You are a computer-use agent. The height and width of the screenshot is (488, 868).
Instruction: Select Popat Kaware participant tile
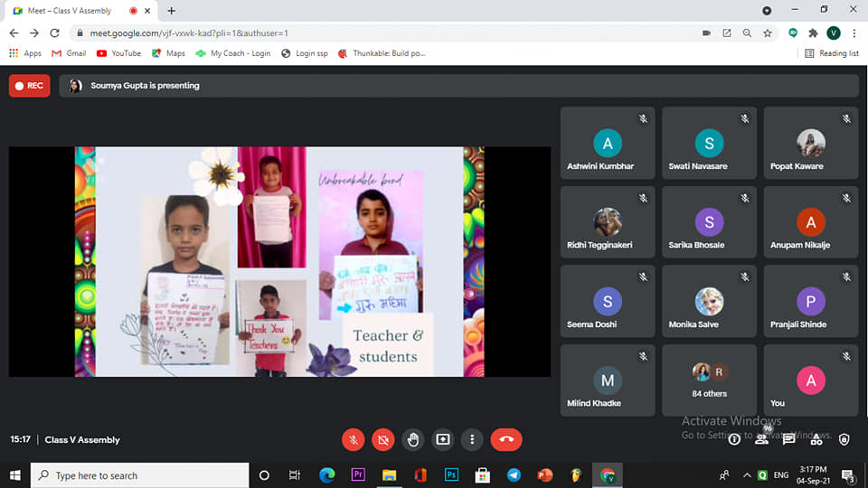[811, 144]
